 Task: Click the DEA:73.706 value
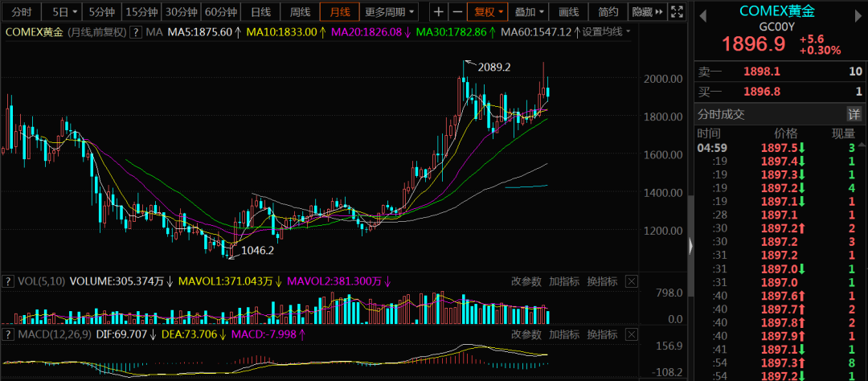(x=194, y=334)
